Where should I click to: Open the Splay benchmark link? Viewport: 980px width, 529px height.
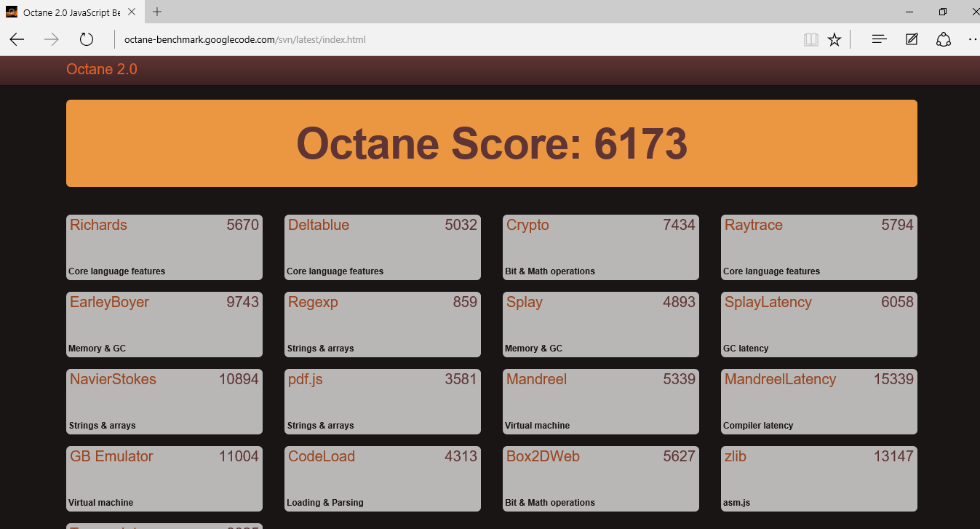click(x=525, y=303)
